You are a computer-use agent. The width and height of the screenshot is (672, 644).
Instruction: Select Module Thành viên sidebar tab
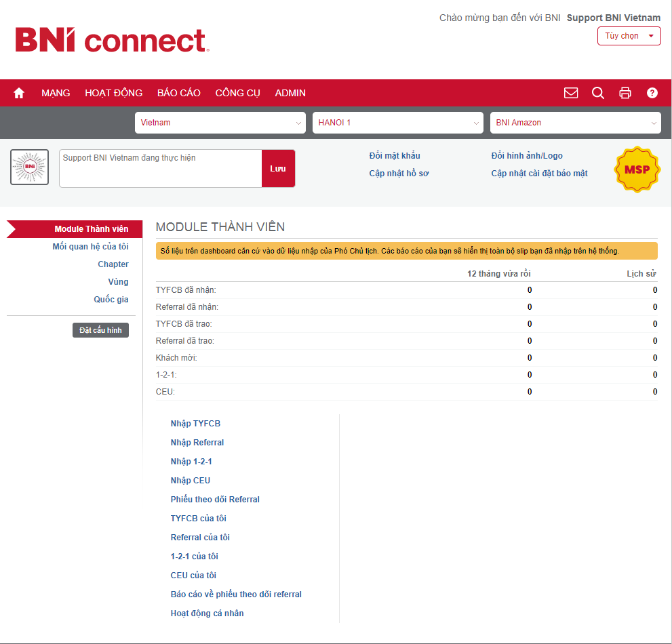coord(75,229)
